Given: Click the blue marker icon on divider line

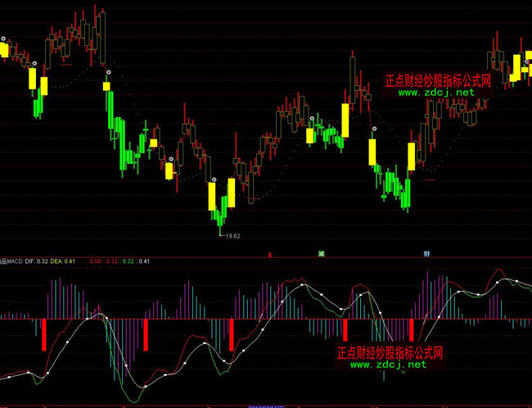Looking at the screenshot, I should 427,254.
